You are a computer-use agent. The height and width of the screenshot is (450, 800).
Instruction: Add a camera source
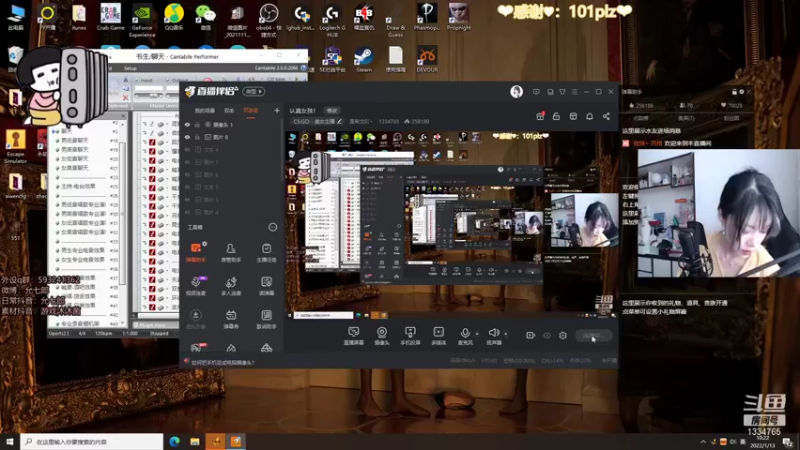[x=382, y=336]
